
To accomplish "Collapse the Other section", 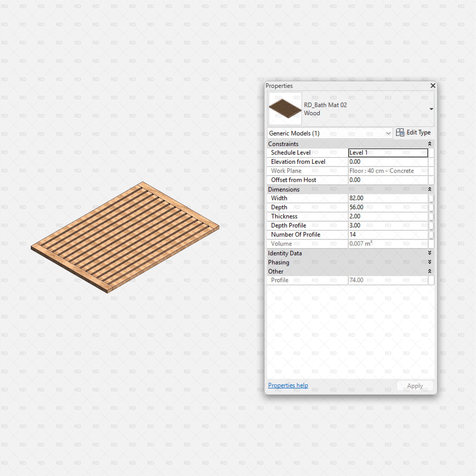I will [x=430, y=271].
